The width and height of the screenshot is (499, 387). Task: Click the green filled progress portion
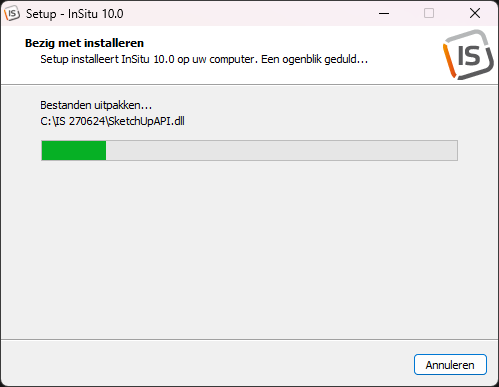pos(74,150)
